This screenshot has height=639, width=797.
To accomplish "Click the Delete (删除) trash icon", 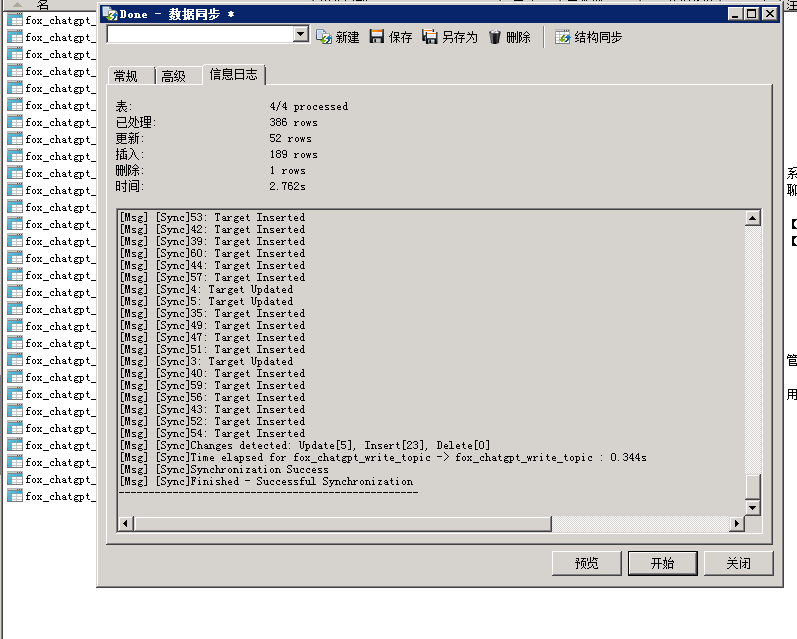I will click(495, 37).
